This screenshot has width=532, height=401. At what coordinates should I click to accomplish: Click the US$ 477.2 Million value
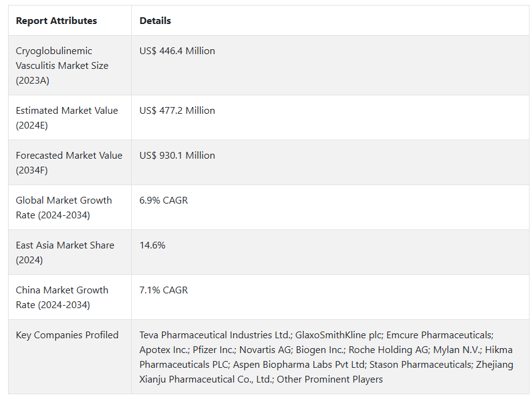177,111
